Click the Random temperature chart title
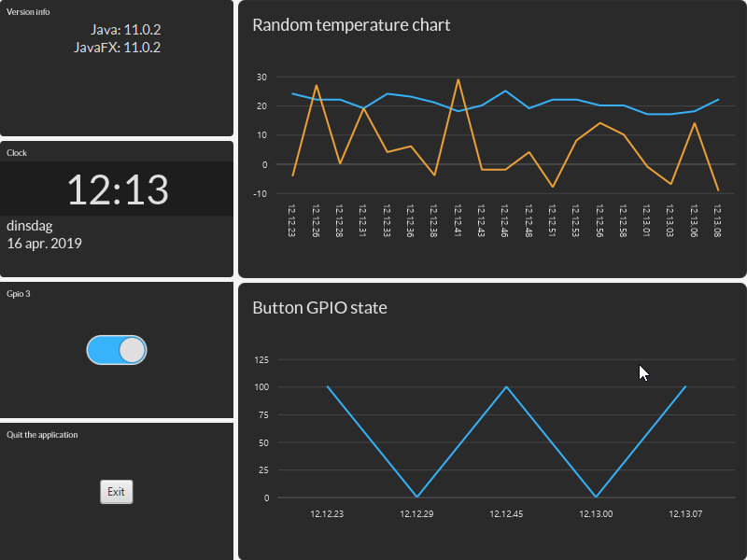This screenshot has height=560, width=747. tap(351, 25)
